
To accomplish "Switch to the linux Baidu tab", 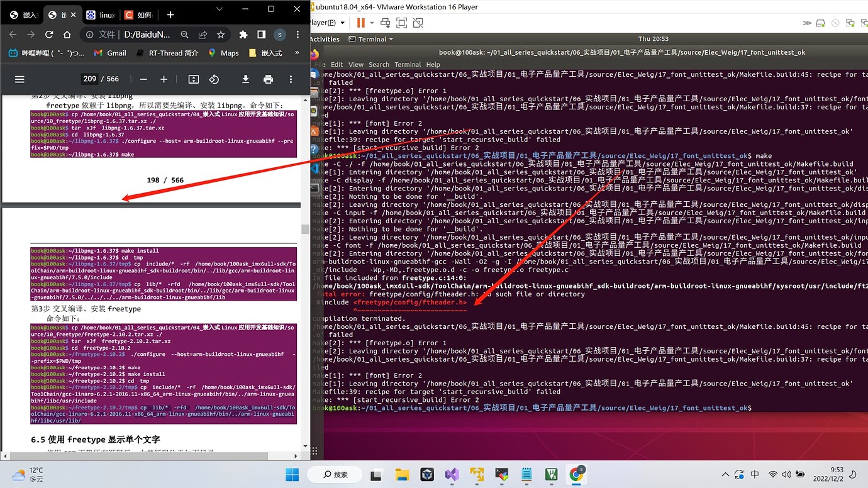I will click(100, 14).
